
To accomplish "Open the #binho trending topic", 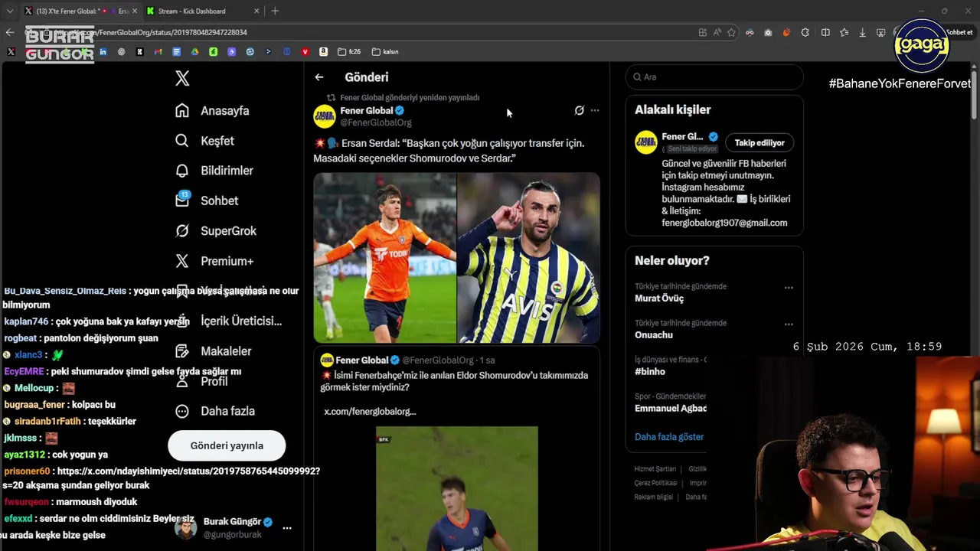I will (x=650, y=372).
